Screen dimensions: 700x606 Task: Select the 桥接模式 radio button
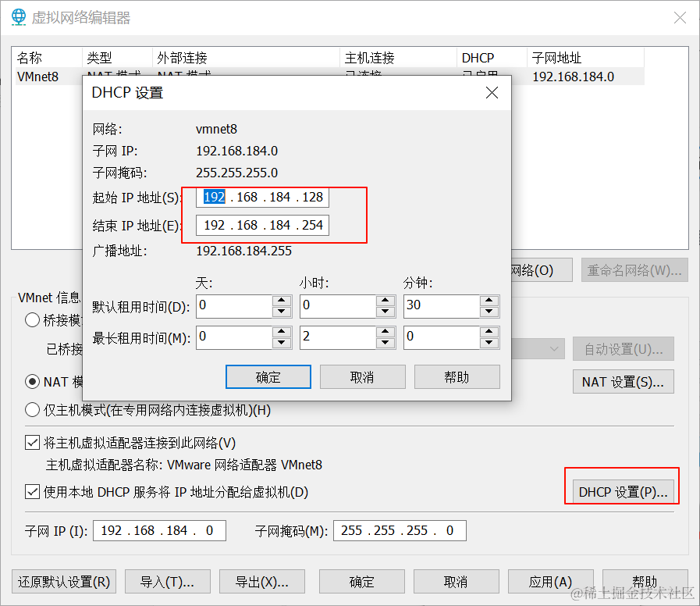32,319
